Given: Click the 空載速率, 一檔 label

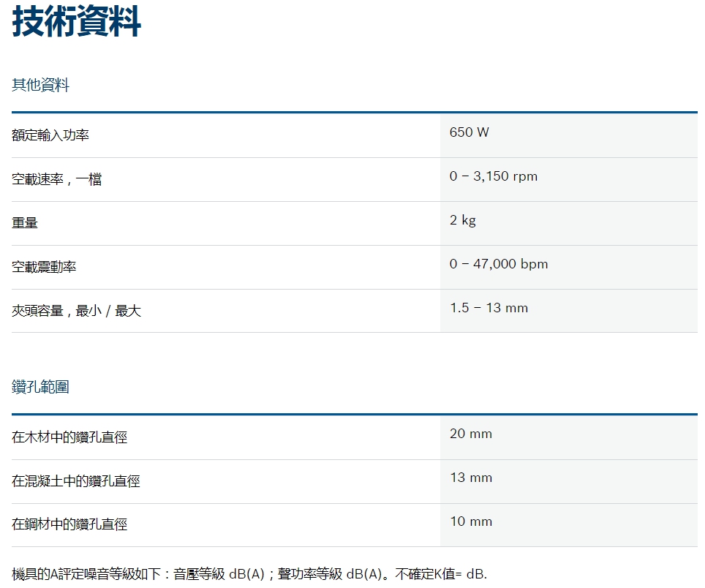Looking at the screenshot, I should [x=56, y=179].
